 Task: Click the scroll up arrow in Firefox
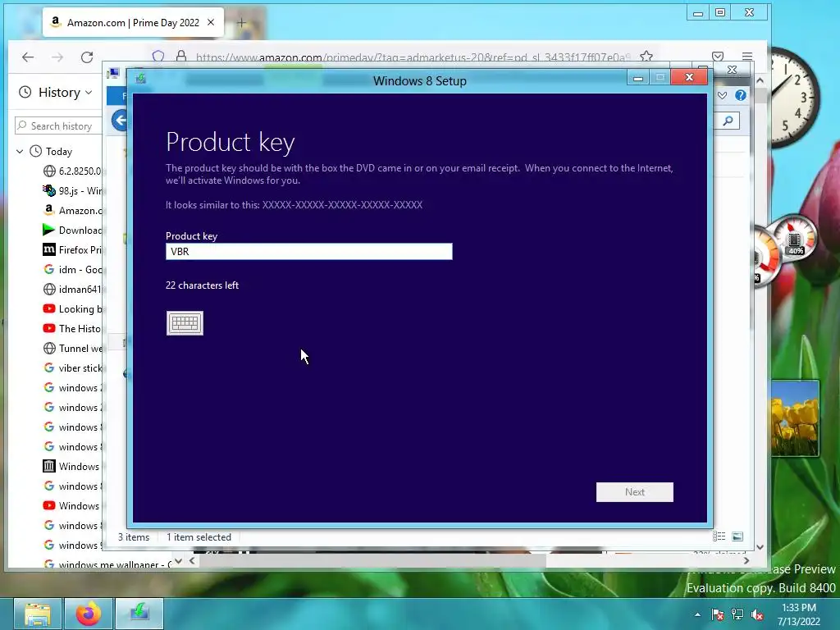[x=760, y=80]
